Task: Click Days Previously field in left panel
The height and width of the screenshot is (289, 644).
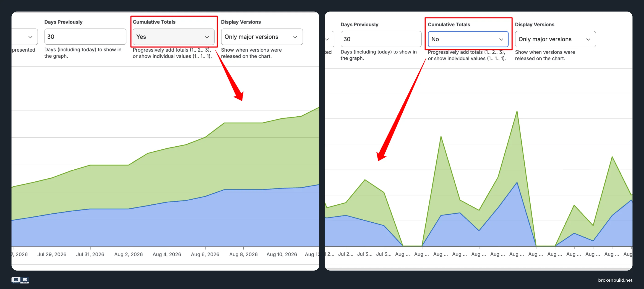Action: [85, 37]
